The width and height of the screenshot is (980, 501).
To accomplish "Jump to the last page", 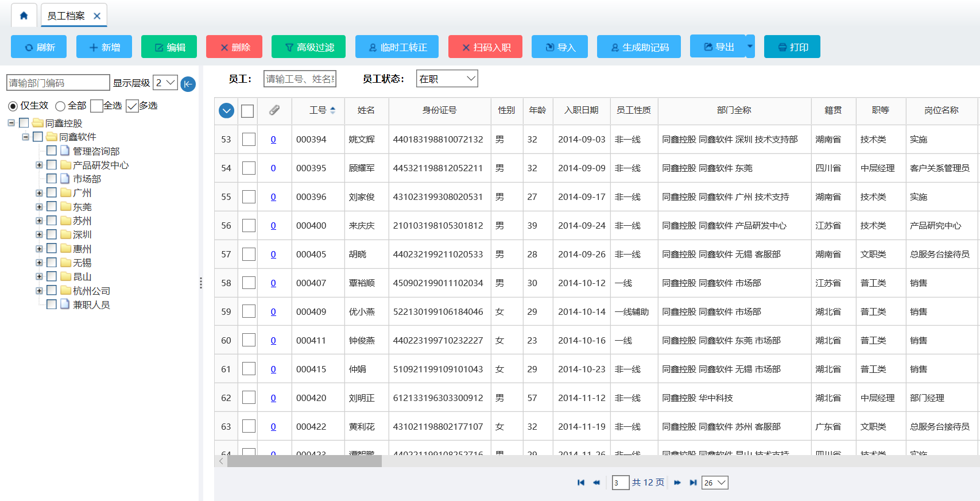I will tap(693, 483).
